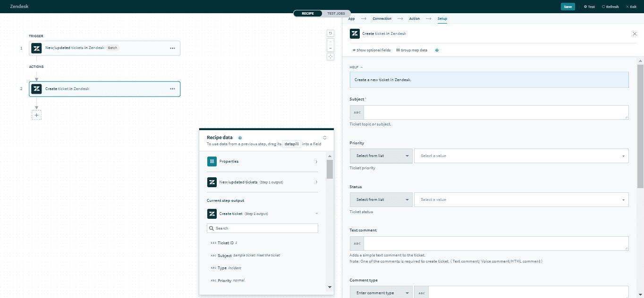Open the Priority value dropdown
The width and height of the screenshot is (644, 298).
click(521, 156)
